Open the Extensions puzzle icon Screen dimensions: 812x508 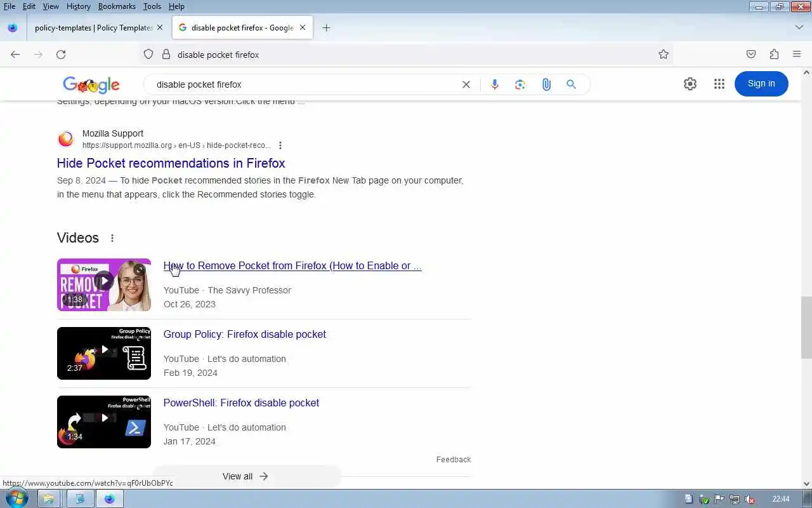[x=774, y=55]
